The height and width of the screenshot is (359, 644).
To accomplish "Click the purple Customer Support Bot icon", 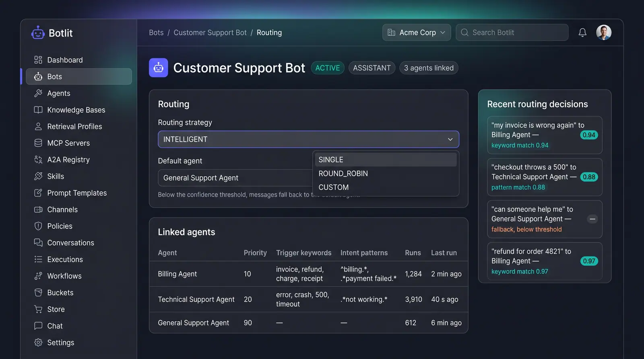I will coord(159,68).
